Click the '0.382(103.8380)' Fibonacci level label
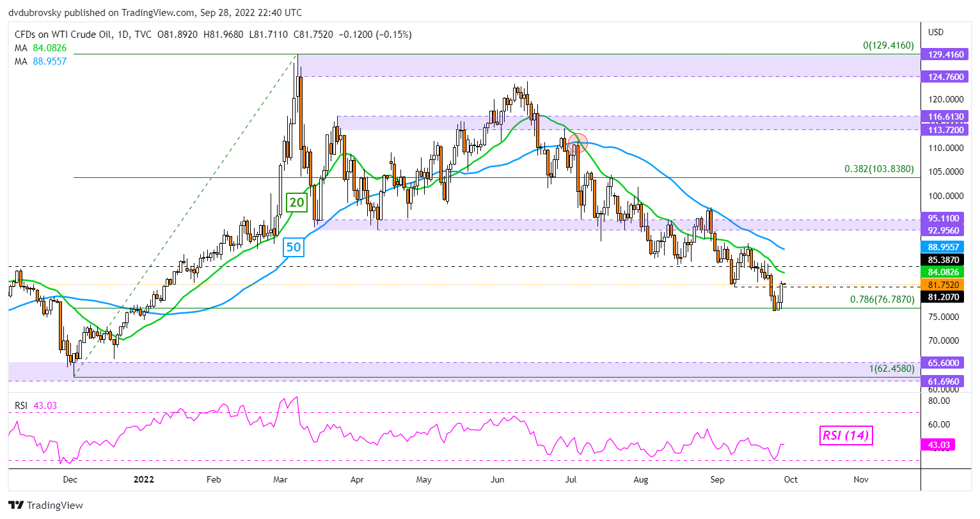 (880, 169)
